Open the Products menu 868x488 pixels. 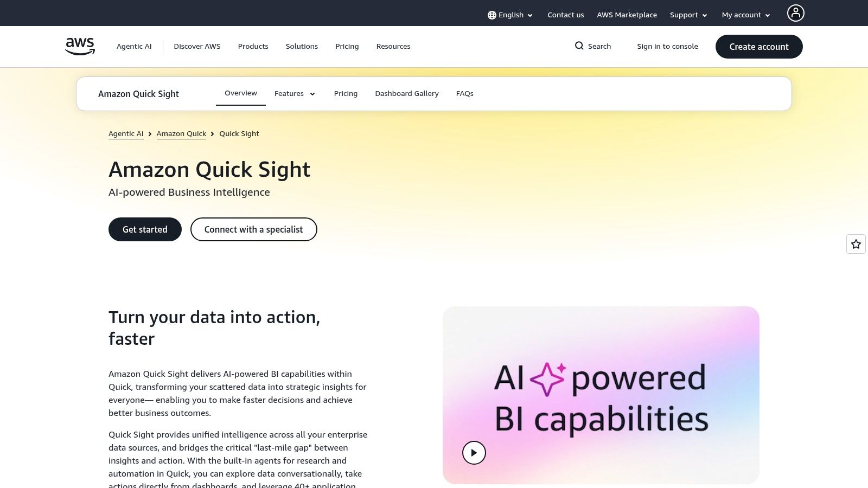point(253,47)
